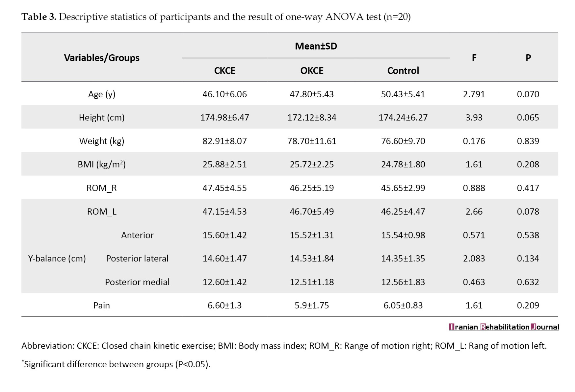Select the Y-balance (cm) group label
The height and width of the screenshot is (392, 575).
57,259
